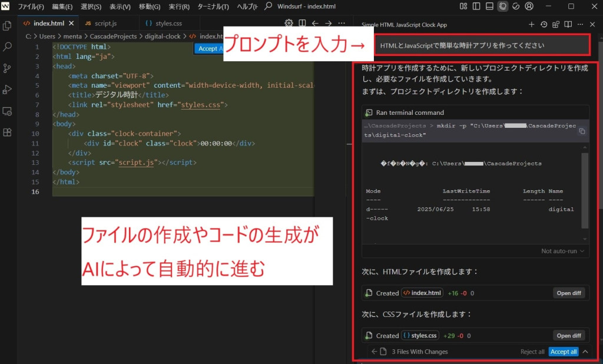Click the Windsurf status icon next to account
Image resolution: width=603 pixels, height=364 pixels.
pos(516,6)
